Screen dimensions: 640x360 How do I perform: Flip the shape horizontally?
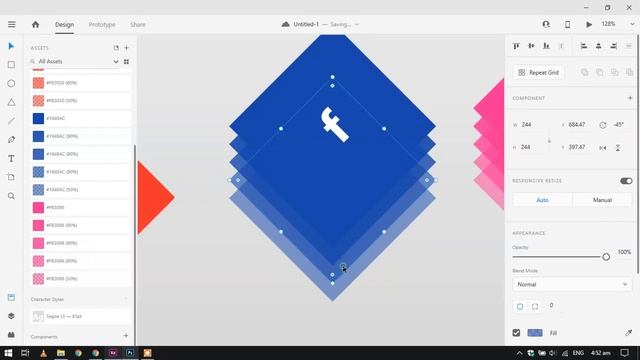[x=603, y=148]
